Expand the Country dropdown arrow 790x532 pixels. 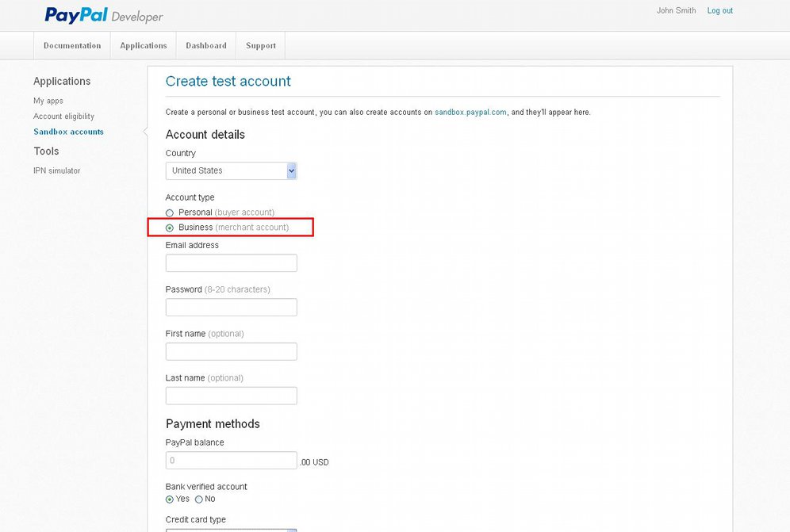pos(291,170)
